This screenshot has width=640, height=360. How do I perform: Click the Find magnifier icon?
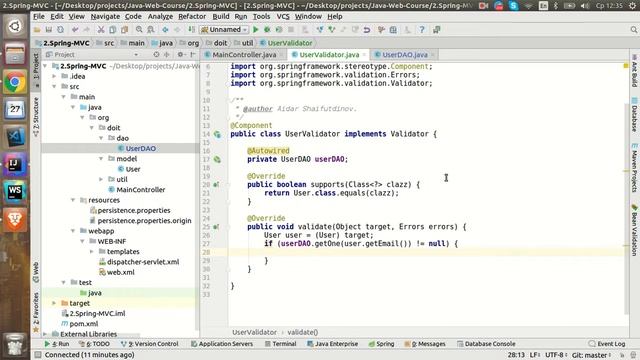tap(139, 30)
